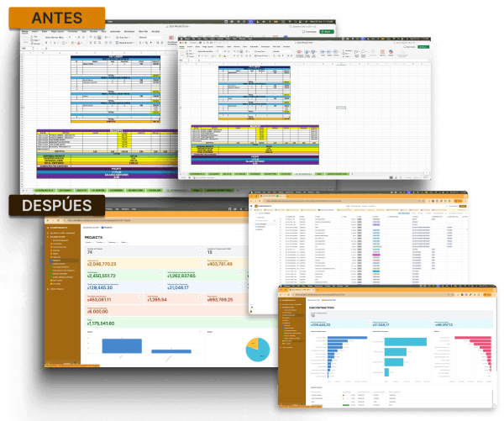This screenshot has height=421, width=504.
Task: Open third filter dropdown under PROJECTS heading
Action: pyautogui.click(x=113, y=242)
